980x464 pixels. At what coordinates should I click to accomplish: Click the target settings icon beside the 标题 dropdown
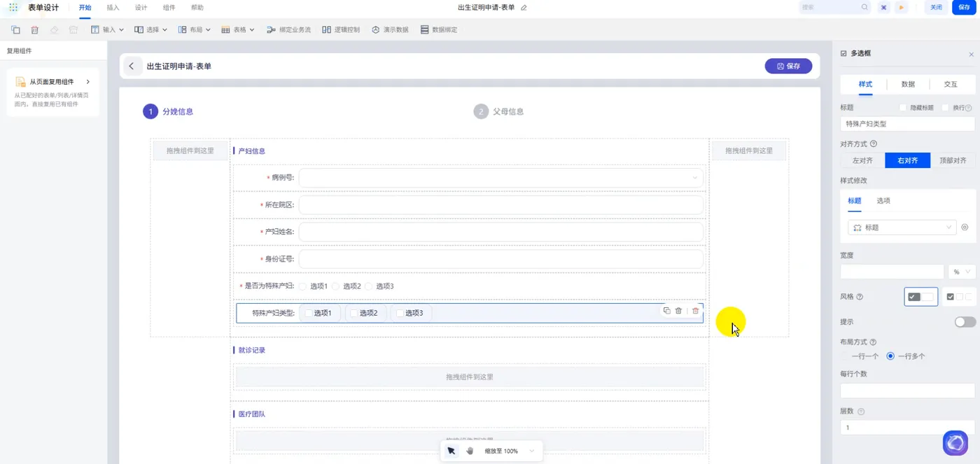(x=965, y=227)
